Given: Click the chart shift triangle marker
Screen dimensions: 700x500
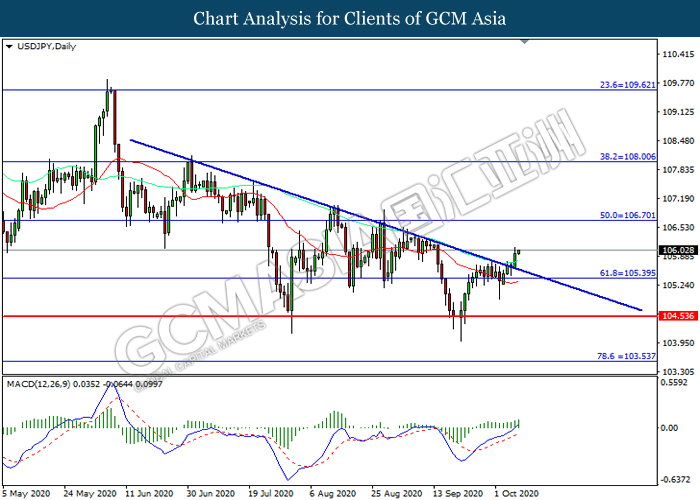Looking at the screenshot, I should tap(525, 42).
